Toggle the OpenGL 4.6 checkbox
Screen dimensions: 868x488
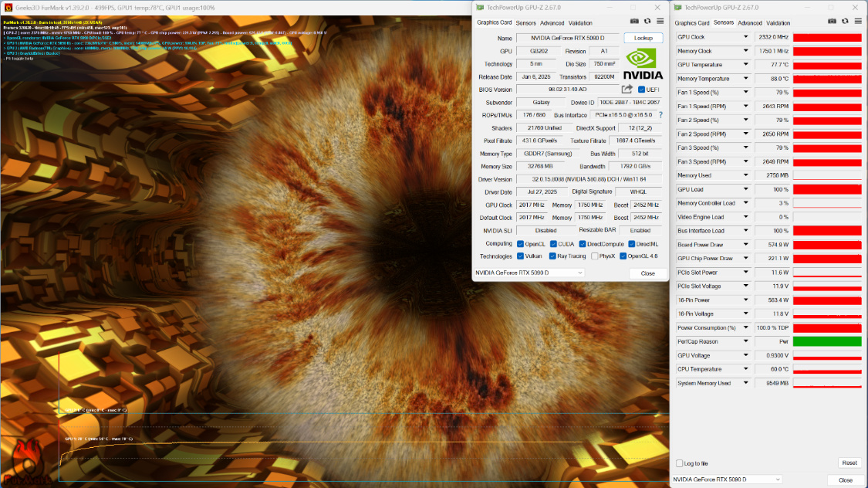tap(623, 256)
